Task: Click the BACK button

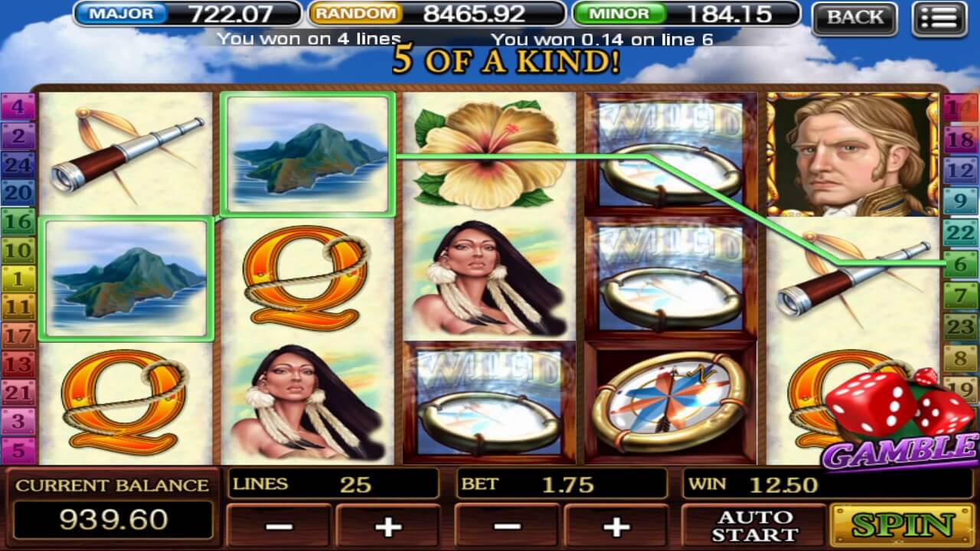Action: 854,18
